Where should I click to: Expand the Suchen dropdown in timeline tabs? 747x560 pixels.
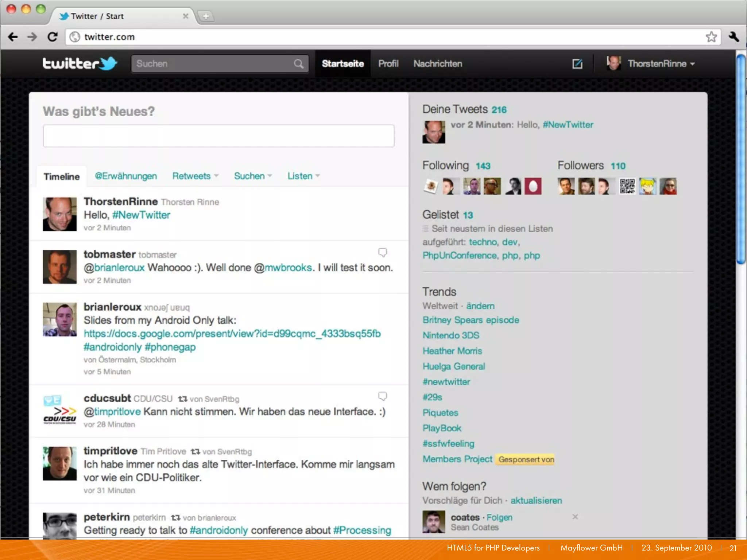[x=253, y=176]
